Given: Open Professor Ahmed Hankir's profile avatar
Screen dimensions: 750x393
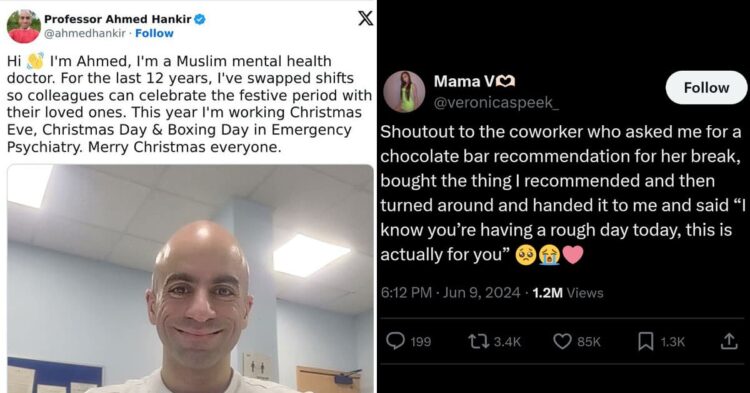Looking at the screenshot, I should pos(23,26).
